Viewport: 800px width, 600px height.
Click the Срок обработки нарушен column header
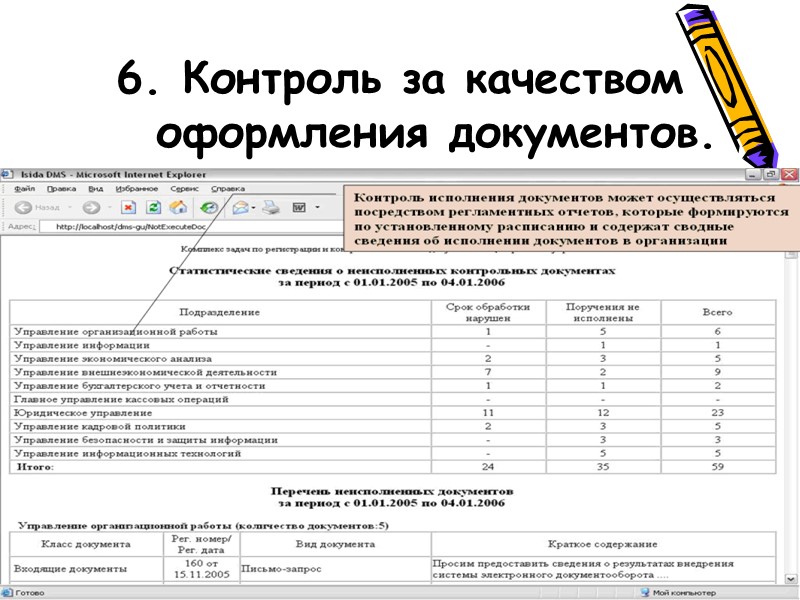(488, 312)
